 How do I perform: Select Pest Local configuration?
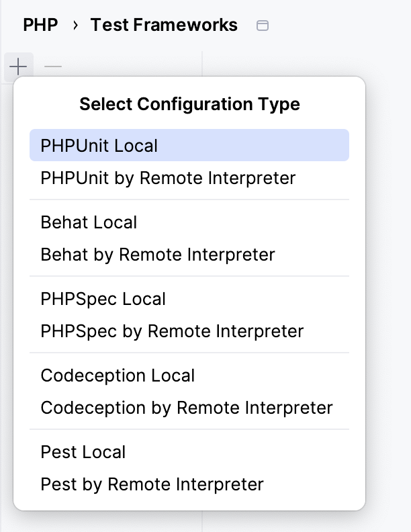pos(83,452)
